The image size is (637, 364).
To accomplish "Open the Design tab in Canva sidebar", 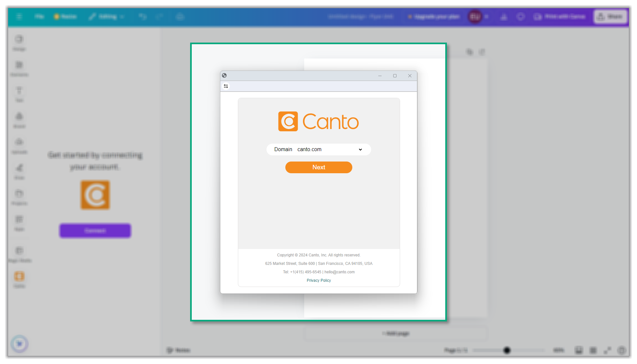I will (x=19, y=43).
